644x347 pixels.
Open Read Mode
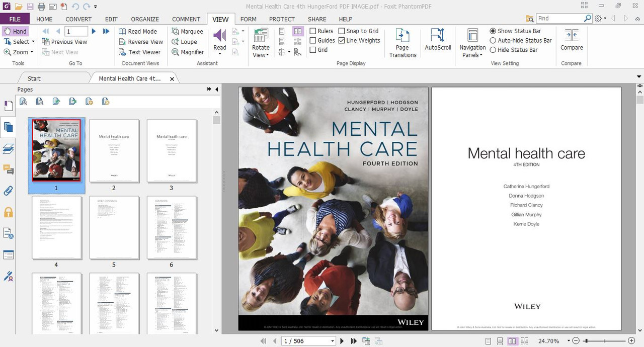[x=138, y=31]
